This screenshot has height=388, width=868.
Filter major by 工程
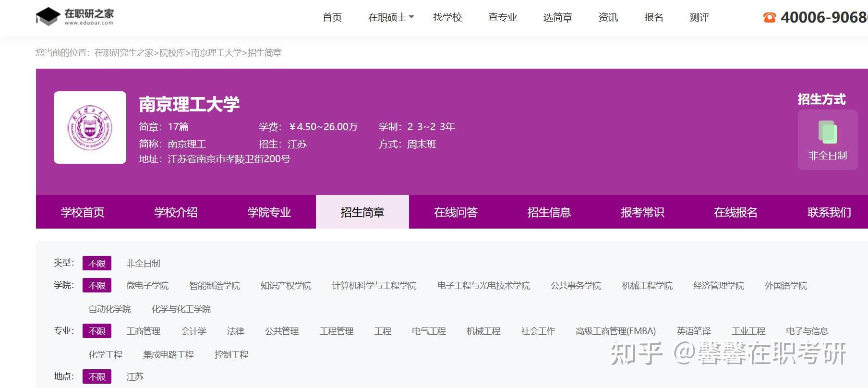pyautogui.click(x=383, y=331)
